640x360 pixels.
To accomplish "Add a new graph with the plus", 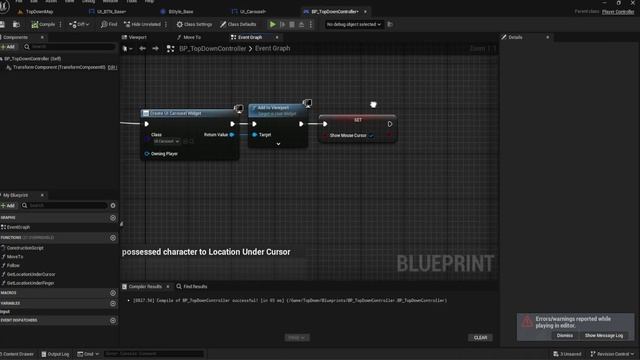I will (113, 218).
